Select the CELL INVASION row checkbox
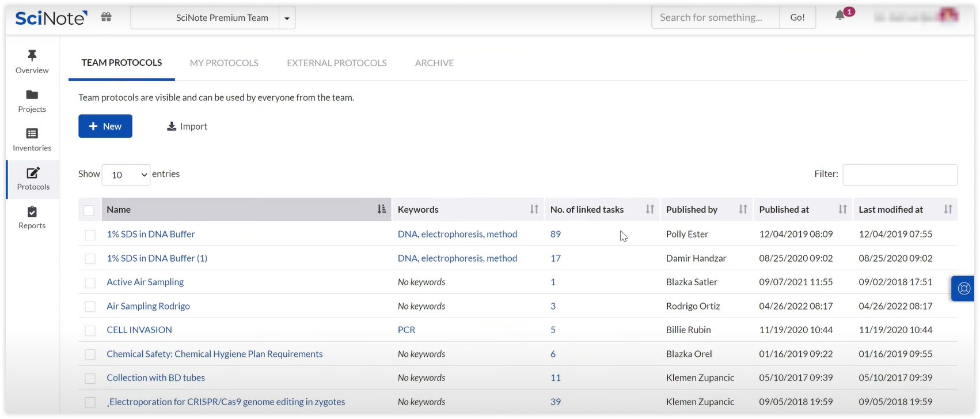980x419 pixels. click(x=90, y=331)
